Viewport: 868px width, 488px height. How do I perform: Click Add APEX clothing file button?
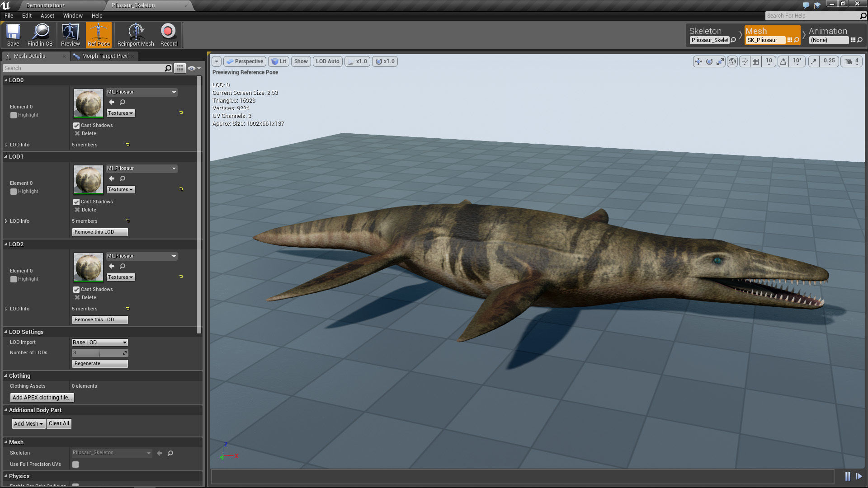[x=42, y=398]
